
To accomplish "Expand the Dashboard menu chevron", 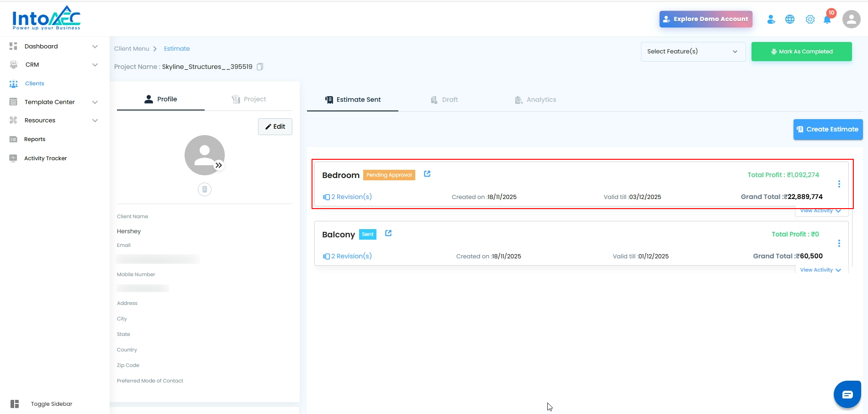I will 95,47.
